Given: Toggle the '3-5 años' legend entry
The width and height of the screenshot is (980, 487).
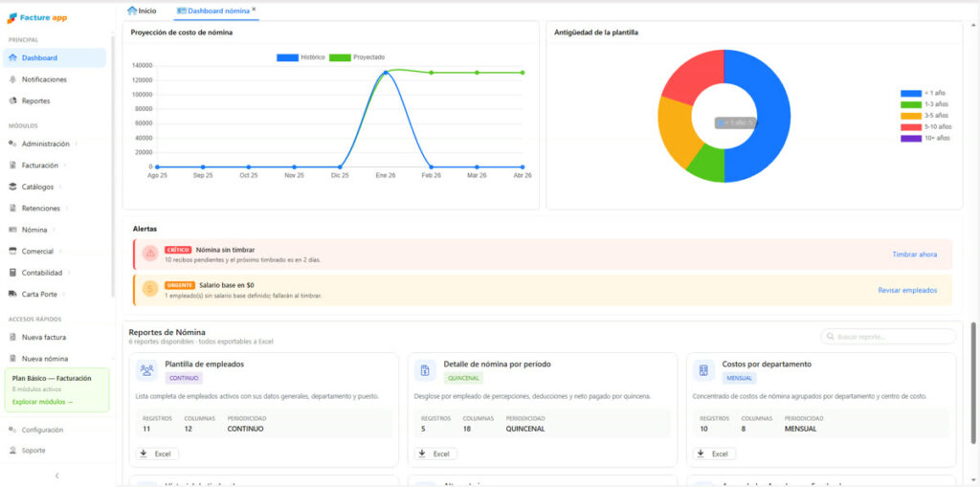Looking at the screenshot, I should pos(924,116).
